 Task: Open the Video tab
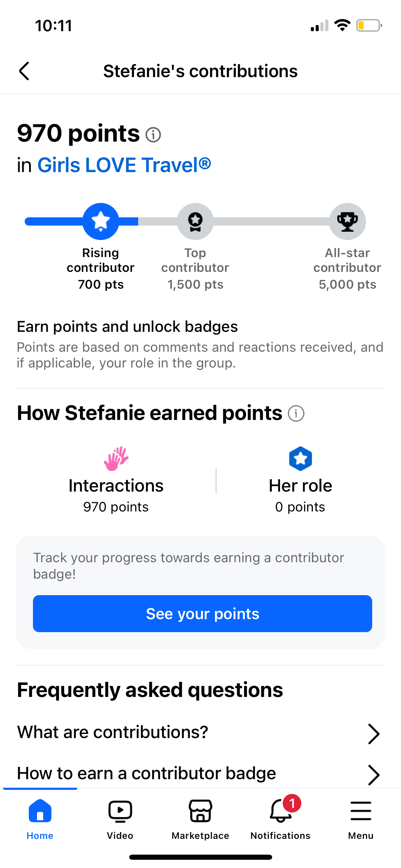click(120, 818)
